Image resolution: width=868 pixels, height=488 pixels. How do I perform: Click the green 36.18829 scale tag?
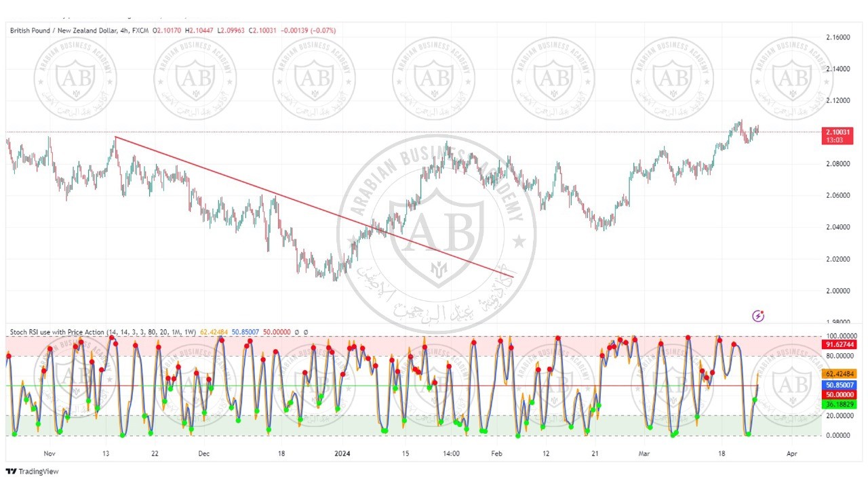840,405
